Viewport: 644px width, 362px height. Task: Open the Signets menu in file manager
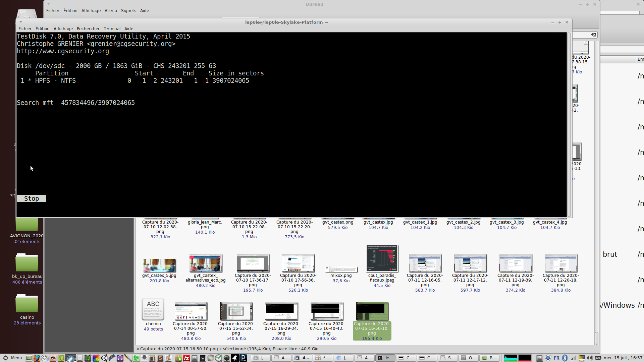tap(128, 10)
